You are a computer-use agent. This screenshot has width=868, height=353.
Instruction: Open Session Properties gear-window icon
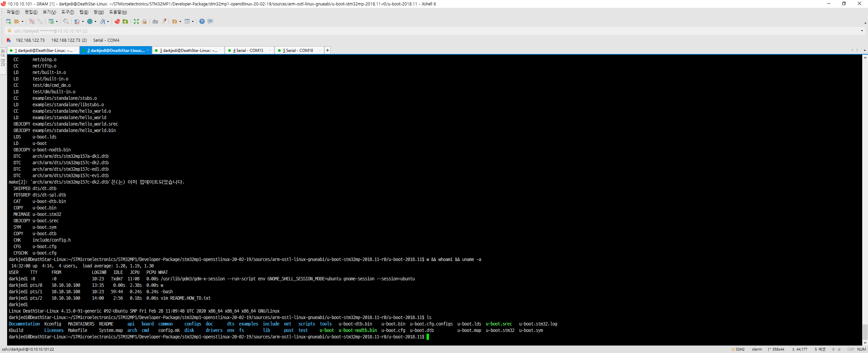[x=51, y=21]
